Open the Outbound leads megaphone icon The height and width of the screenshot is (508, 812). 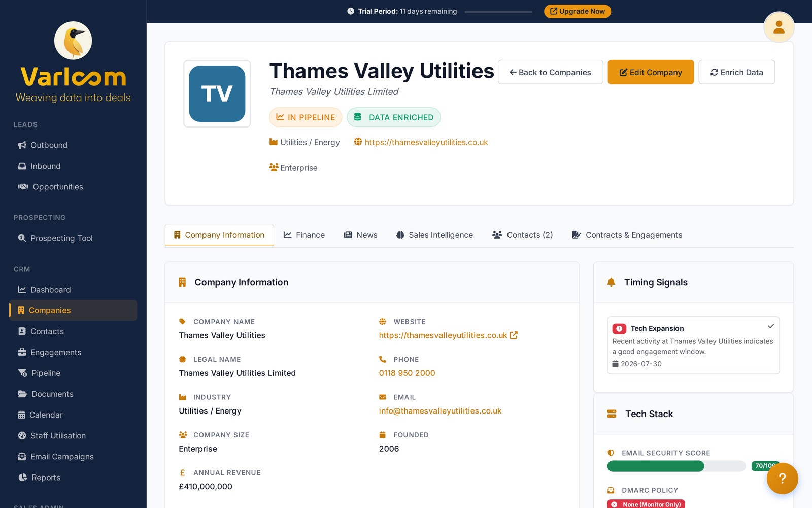tap(22, 145)
